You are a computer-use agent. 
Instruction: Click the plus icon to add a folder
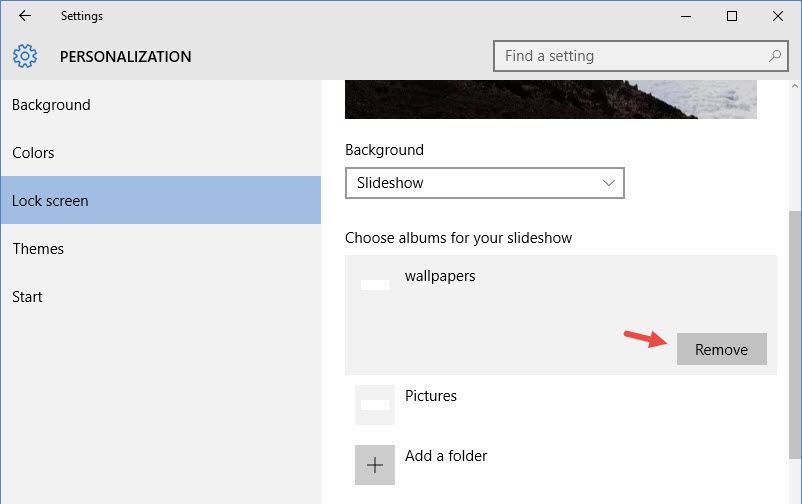pyautogui.click(x=375, y=465)
